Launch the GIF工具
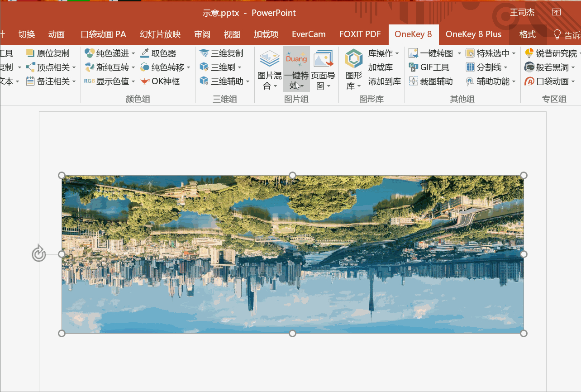The height and width of the screenshot is (392, 581). click(x=429, y=67)
